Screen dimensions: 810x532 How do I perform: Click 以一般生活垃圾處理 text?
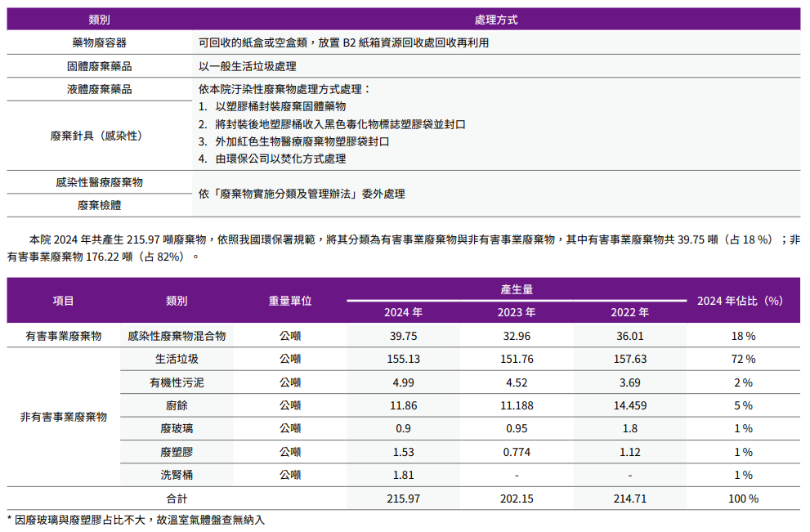[248, 66]
